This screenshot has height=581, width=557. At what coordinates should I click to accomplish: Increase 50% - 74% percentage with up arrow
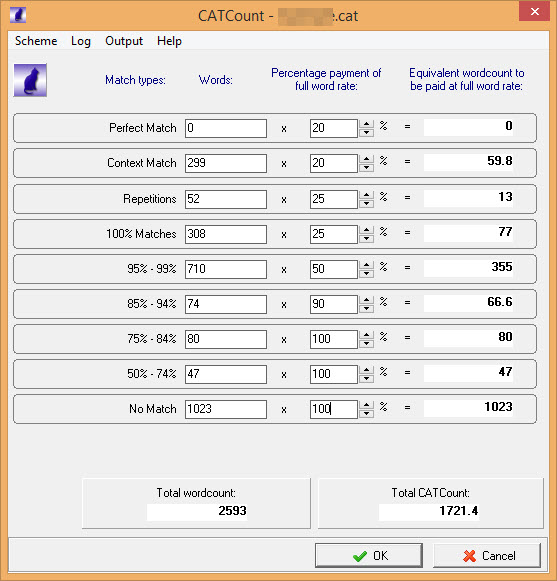[366, 370]
